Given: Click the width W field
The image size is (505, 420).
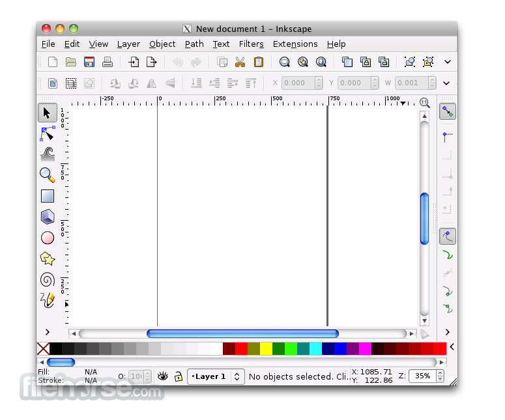Looking at the screenshot, I should pyautogui.click(x=411, y=83).
